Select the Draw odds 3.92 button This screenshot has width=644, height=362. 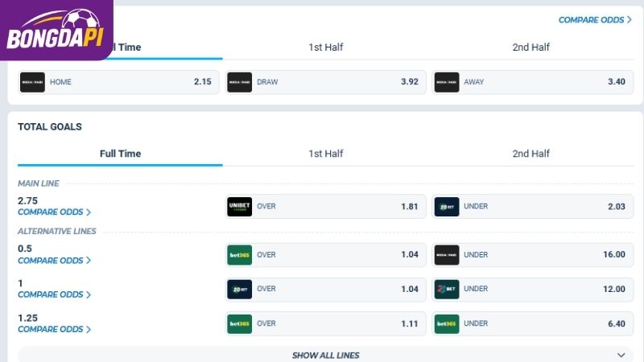click(326, 82)
